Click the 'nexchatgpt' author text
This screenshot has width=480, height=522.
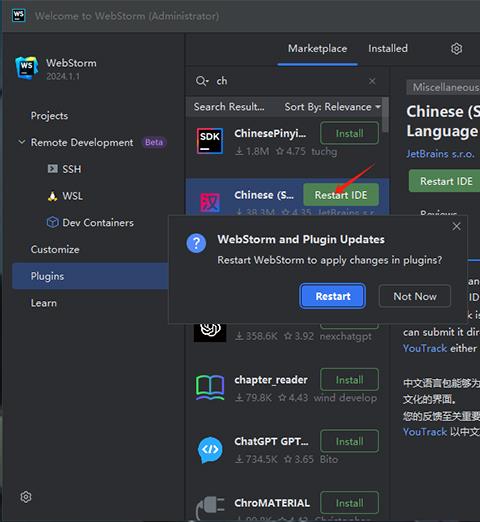346,337
